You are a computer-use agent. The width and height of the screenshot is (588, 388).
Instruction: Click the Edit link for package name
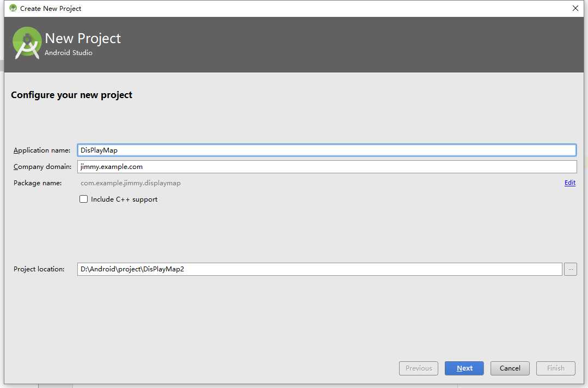[569, 183]
